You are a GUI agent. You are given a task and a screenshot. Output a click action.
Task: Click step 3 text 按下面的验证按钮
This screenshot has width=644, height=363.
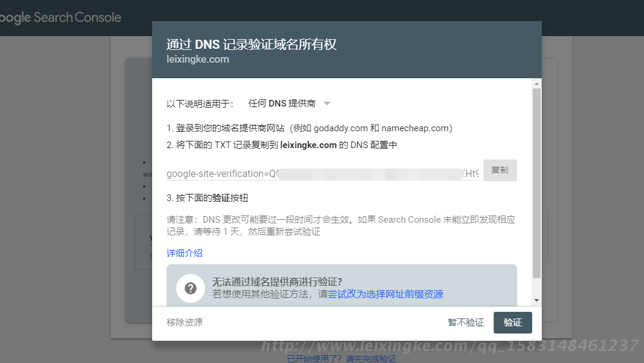(212, 198)
